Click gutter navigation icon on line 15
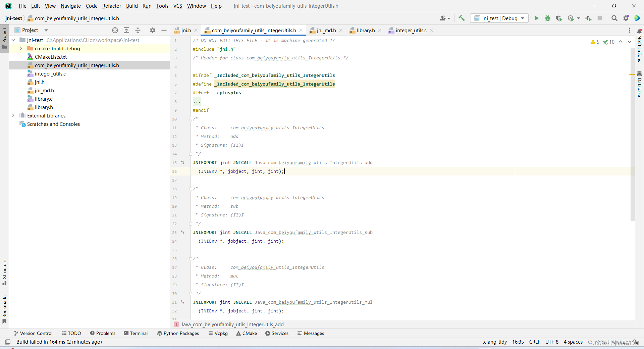This screenshot has width=644, height=349. (x=183, y=162)
